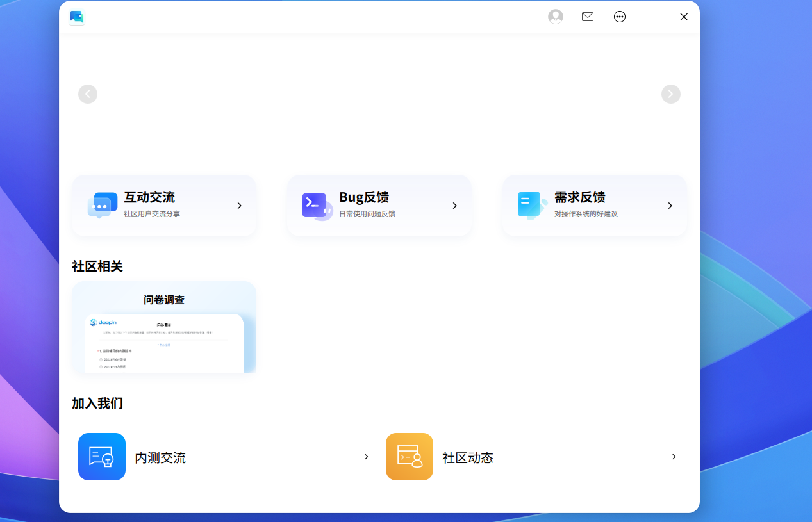Open the user account avatar
Screen dimensions: 812x522
pyautogui.click(x=556, y=17)
